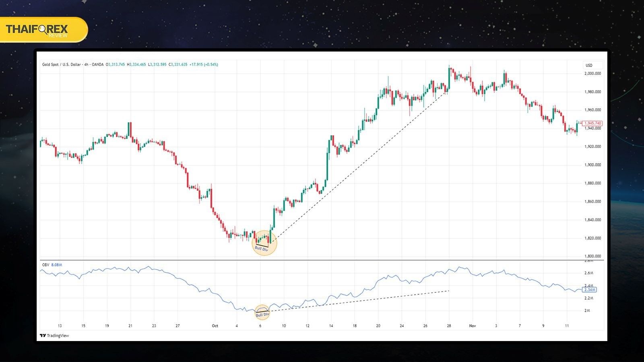Click the 2M OBV axis label
644x362 pixels.
(587, 311)
